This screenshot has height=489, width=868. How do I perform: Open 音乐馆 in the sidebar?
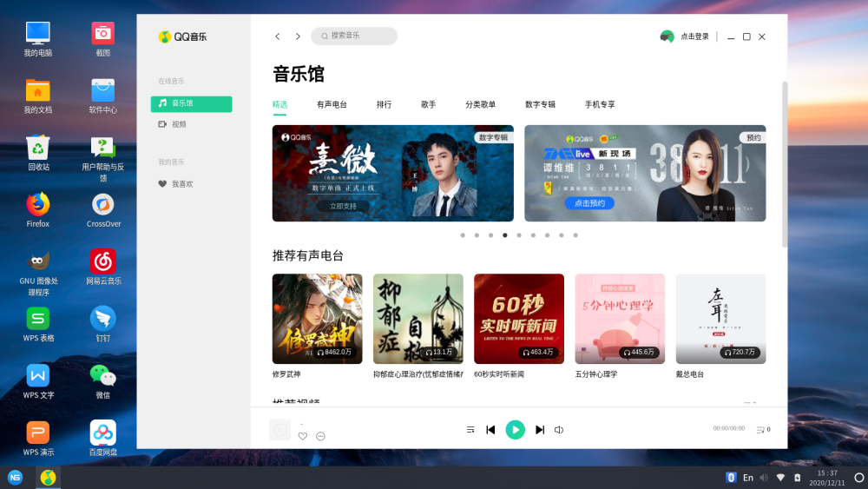192,103
